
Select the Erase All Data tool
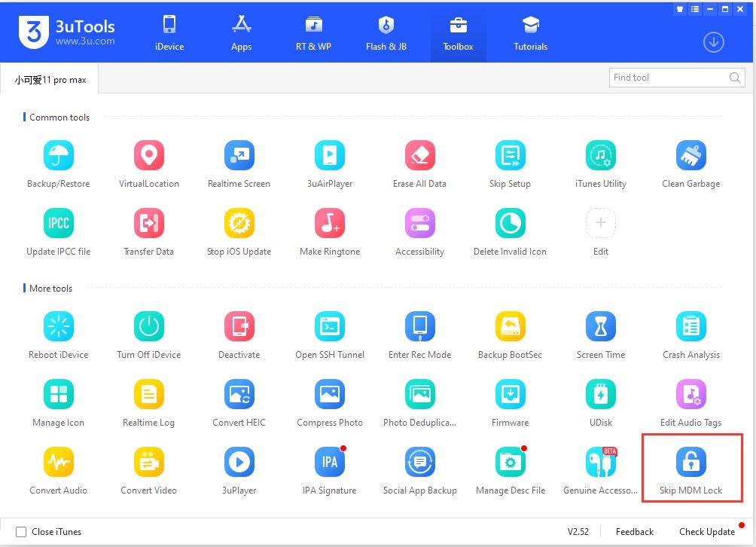coord(420,164)
